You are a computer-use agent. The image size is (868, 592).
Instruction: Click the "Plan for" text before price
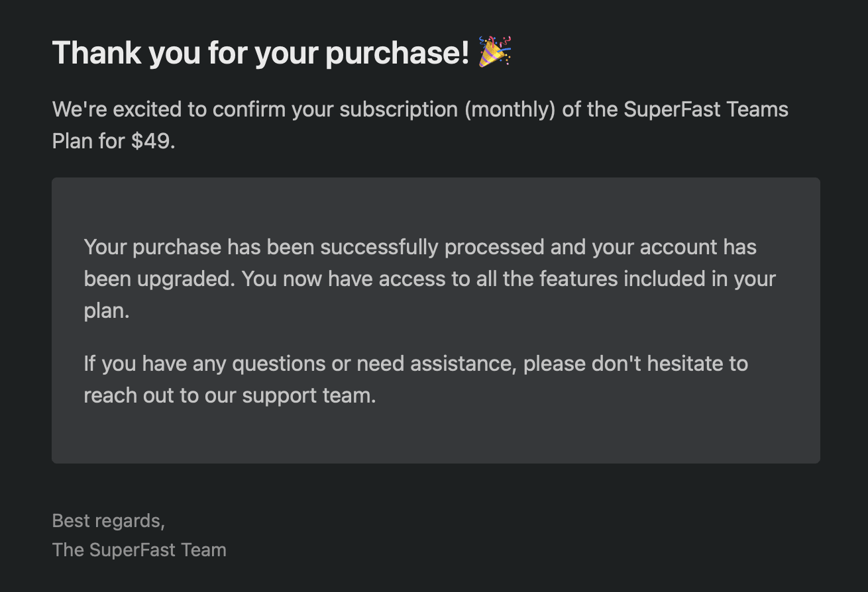coord(89,141)
